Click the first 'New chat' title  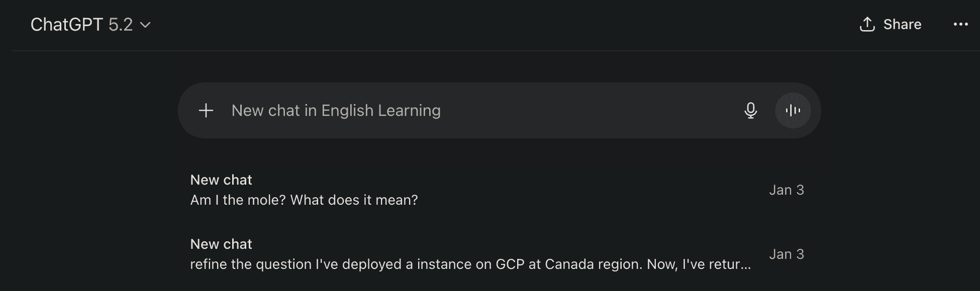pos(221,180)
